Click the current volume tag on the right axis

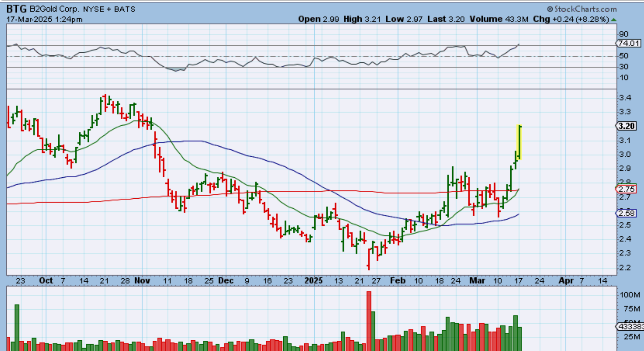tap(630, 327)
